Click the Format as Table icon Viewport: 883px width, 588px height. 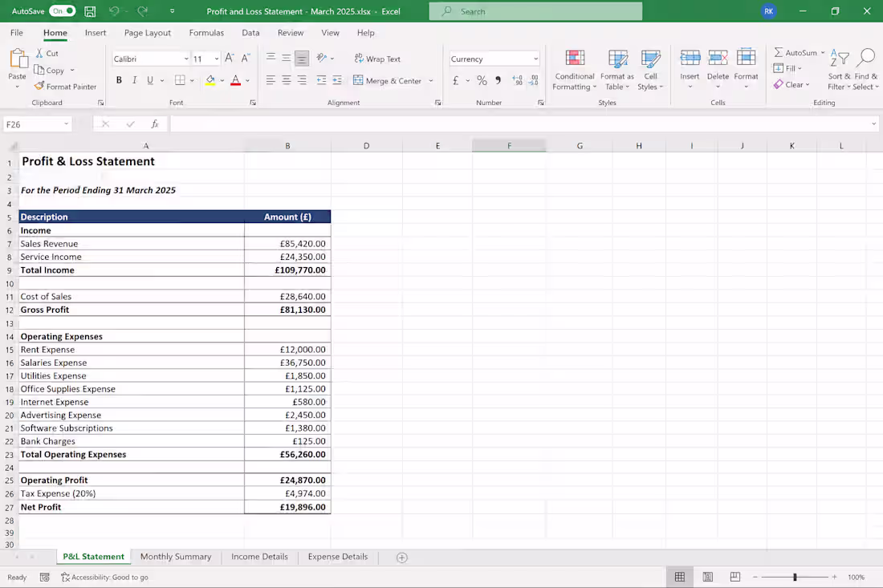pos(617,58)
